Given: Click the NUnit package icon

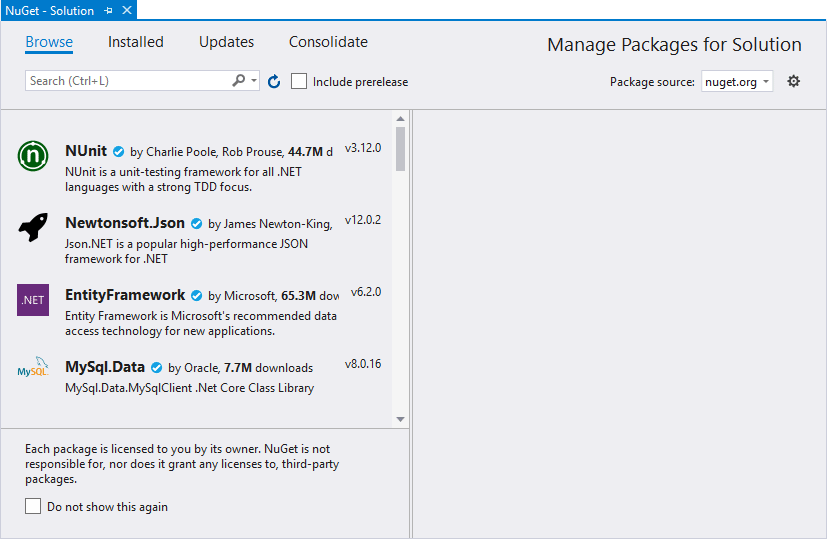Looking at the screenshot, I should point(33,156).
